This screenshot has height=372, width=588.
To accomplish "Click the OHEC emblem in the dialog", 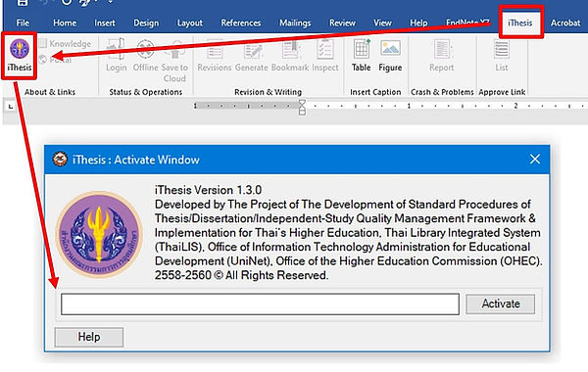I will tap(99, 234).
